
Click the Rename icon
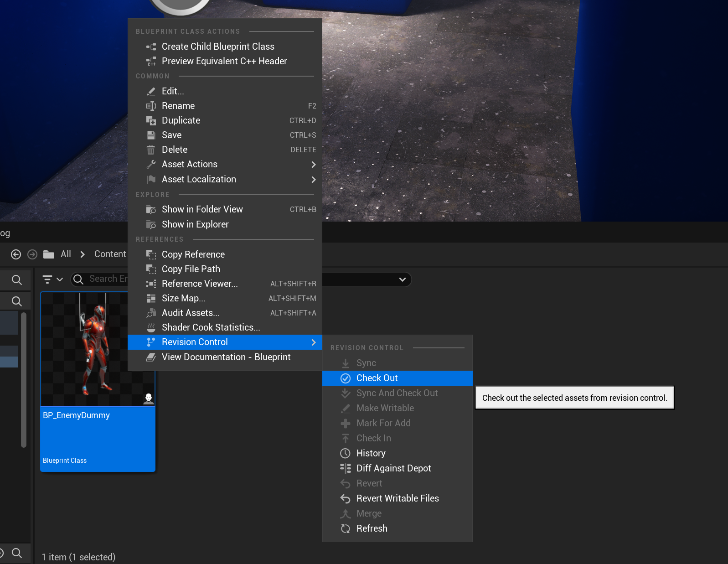point(151,106)
